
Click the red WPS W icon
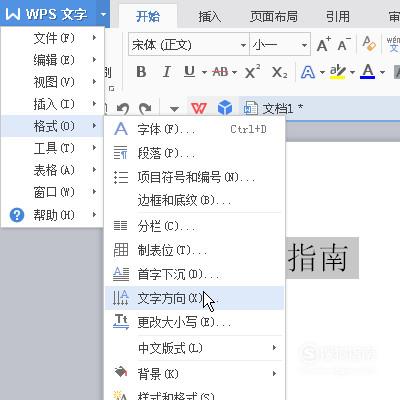199,108
